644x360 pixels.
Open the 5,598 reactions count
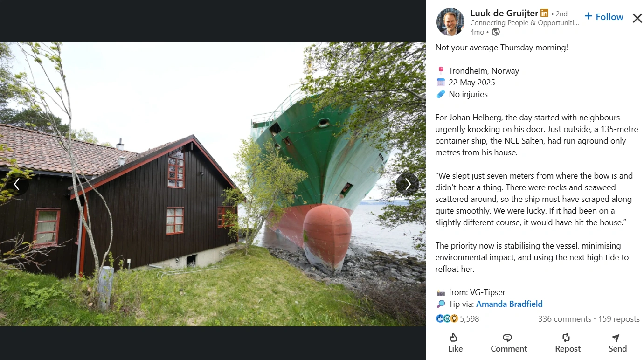[469, 319]
